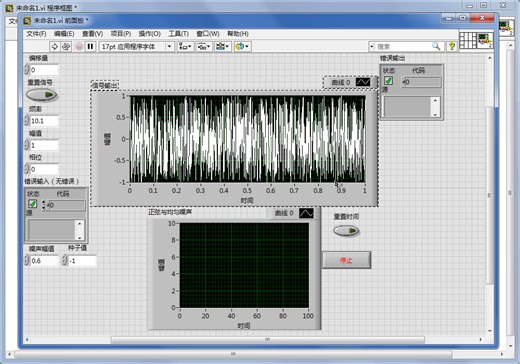Image resolution: width=520 pixels, height=364 pixels.
Task: Click the stepper beside 相位 value
Action: click(27, 169)
